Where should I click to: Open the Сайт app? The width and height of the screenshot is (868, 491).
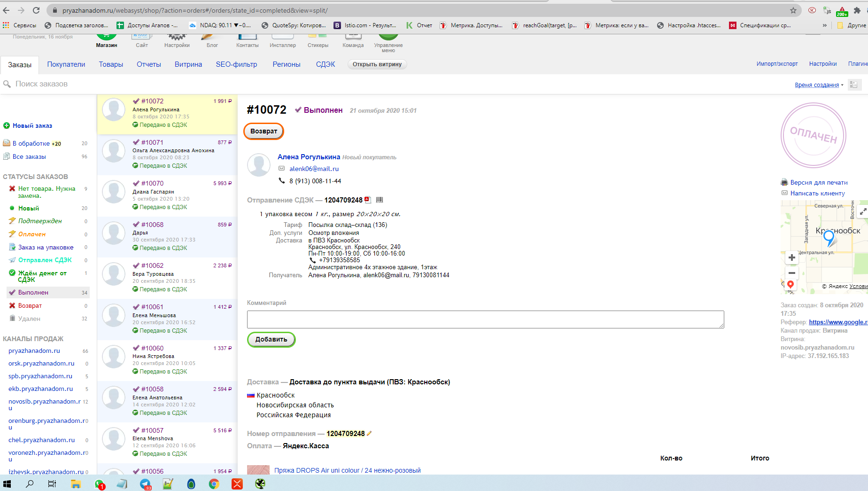[142, 41]
